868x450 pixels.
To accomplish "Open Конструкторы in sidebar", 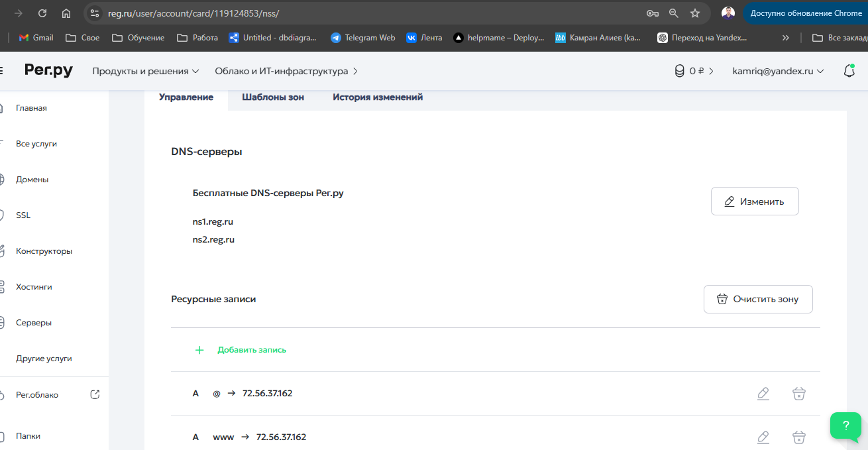I will pyautogui.click(x=44, y=251).
